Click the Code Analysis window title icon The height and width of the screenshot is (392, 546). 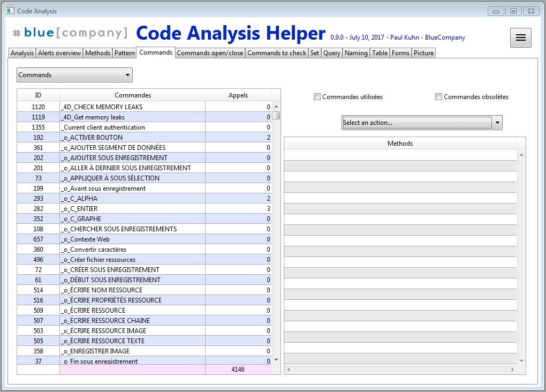[11, 11]
